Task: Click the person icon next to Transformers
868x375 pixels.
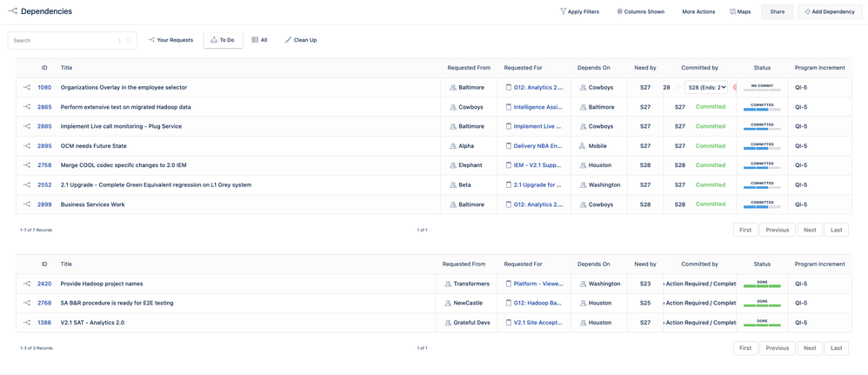Action: click(448, 284)
